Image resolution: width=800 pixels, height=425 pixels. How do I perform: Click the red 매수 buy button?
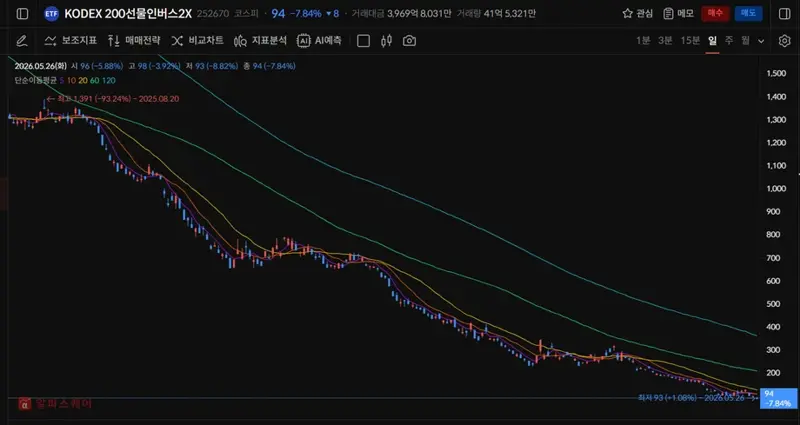click(715, 14)
